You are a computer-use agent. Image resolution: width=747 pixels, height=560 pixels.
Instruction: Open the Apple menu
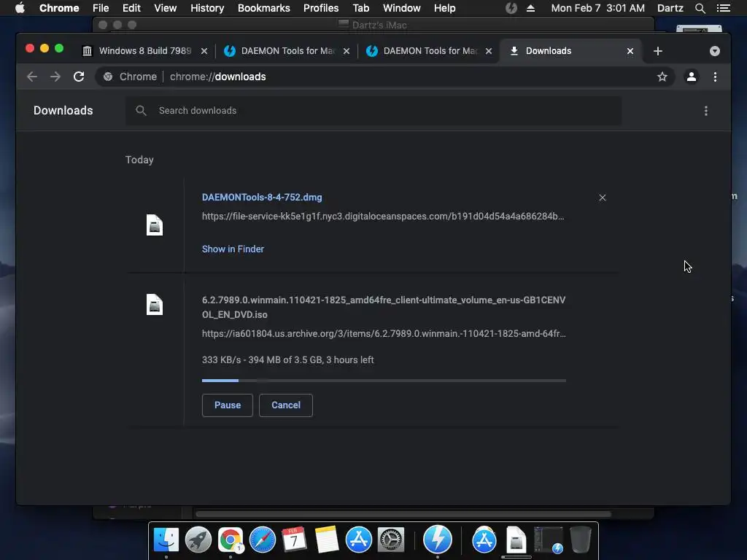(x=20, y=8)
